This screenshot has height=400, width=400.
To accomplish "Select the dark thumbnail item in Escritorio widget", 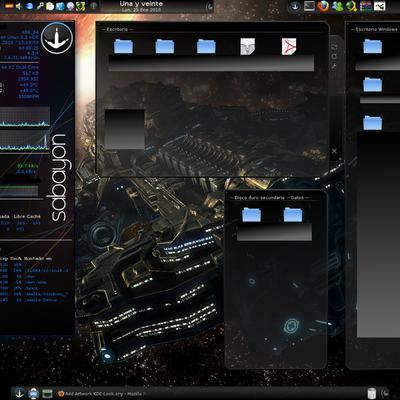I will (125, 129).
